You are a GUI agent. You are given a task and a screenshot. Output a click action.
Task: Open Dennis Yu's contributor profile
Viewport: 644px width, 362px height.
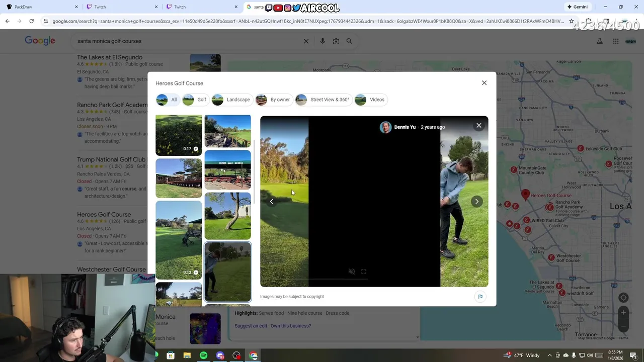405,127
